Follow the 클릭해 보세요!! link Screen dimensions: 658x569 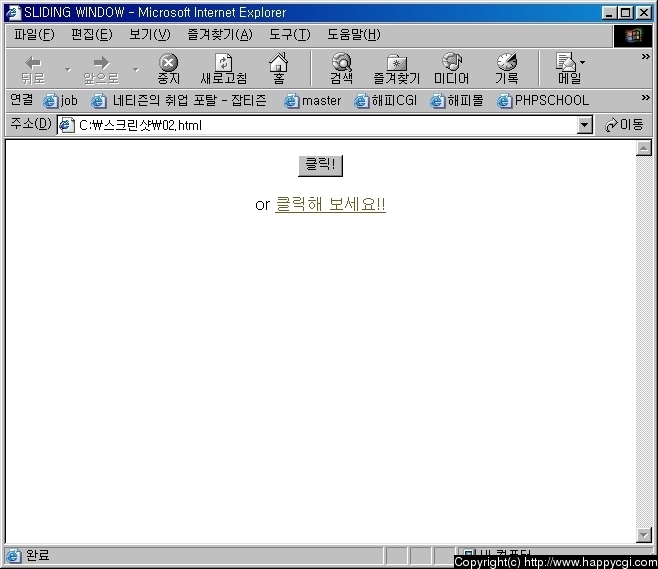tap(330, 204)
